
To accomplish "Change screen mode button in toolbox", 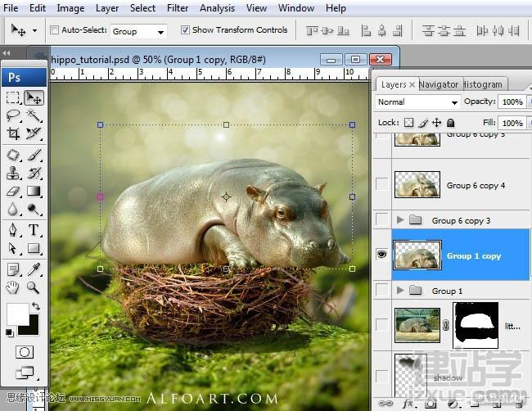I will [25, 373].
